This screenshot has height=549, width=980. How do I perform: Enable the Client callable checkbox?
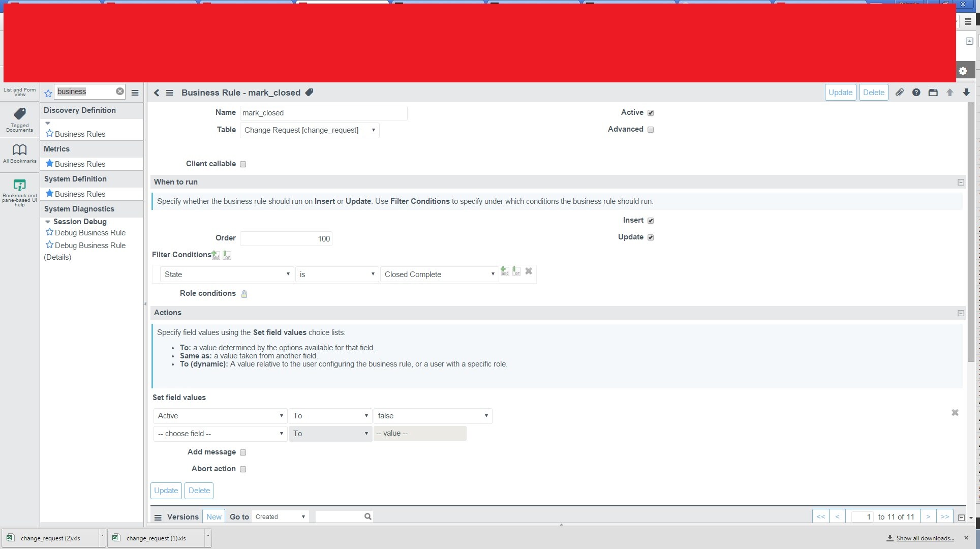[243, 164]
